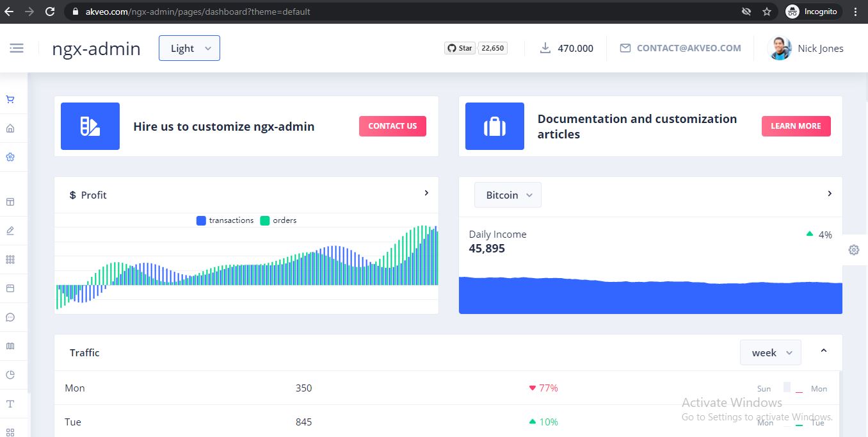The image size is (868, 437).
Task: Click the 10% increase indicator
Action: point(543,422)
